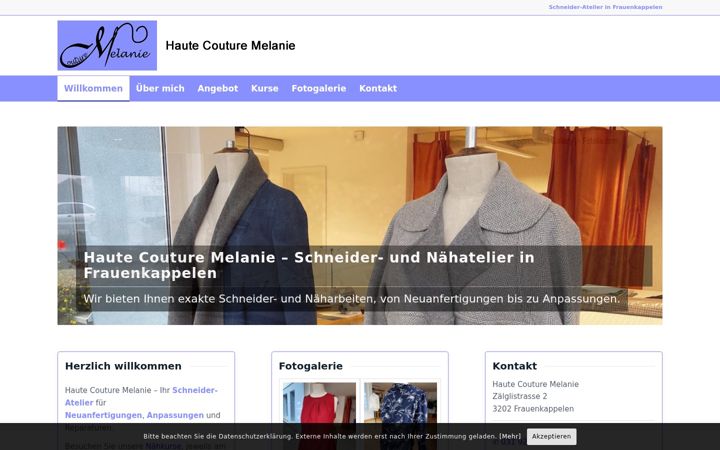Click the Haute Couture Melanie site title
The height and width of the screenshot is (450, 720).
(x=231, y=45)
